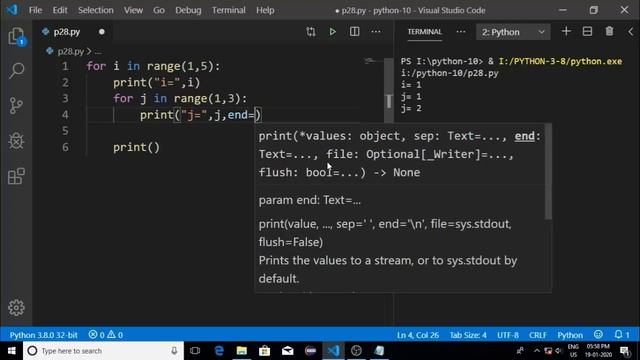Create a new terminal with plus icon
The width and height of the screenshot is (640, 360).
click(566, 31)
